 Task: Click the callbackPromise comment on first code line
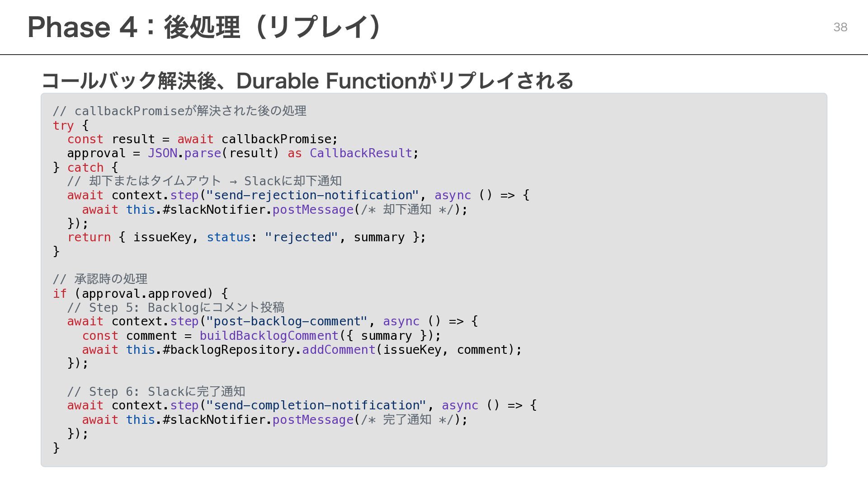pos(179,111)
